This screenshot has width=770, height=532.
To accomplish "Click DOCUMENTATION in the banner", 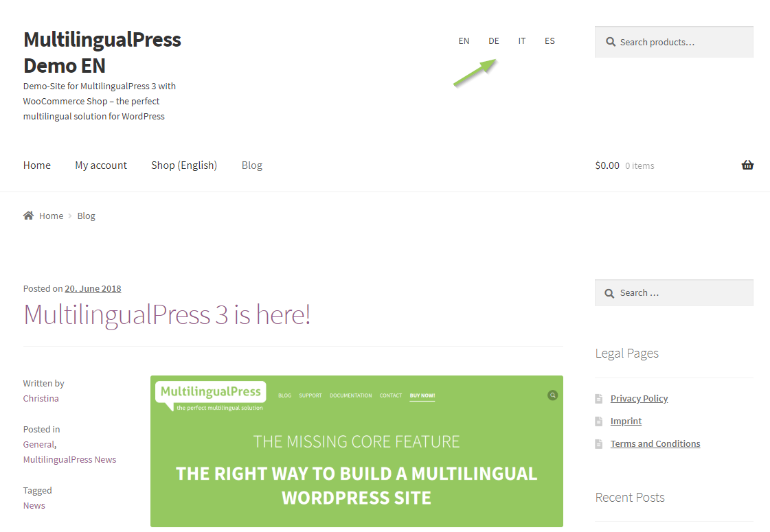I will [350, 395].
